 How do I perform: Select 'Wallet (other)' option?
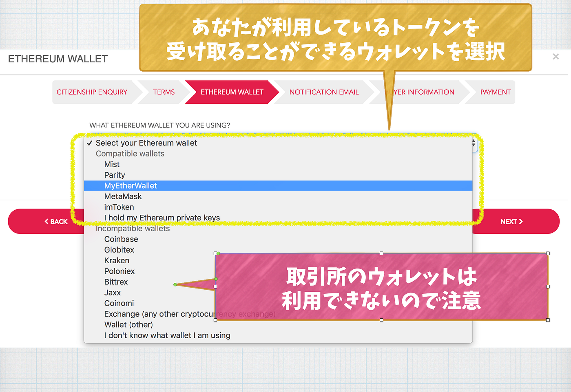[278, 325]
